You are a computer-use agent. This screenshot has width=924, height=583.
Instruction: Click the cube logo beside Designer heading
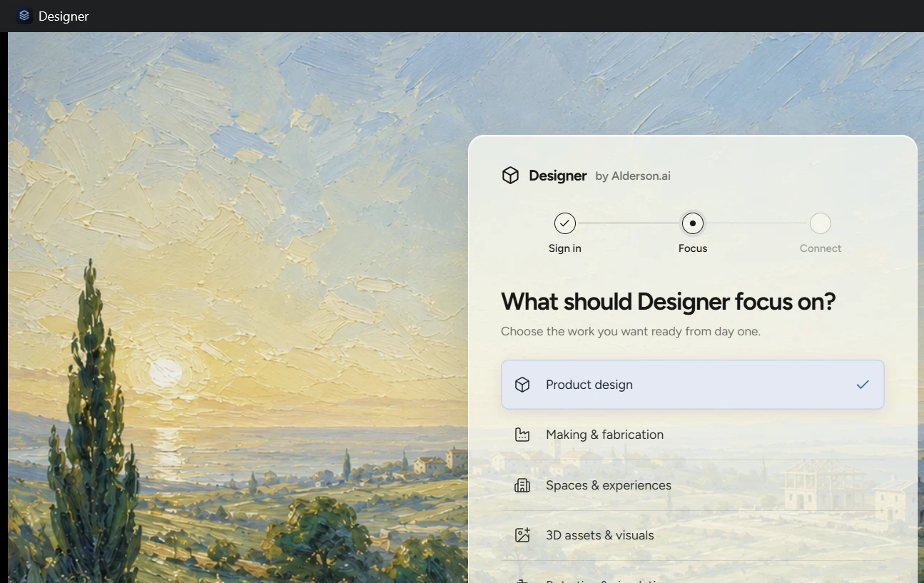[x=510, y=176]
